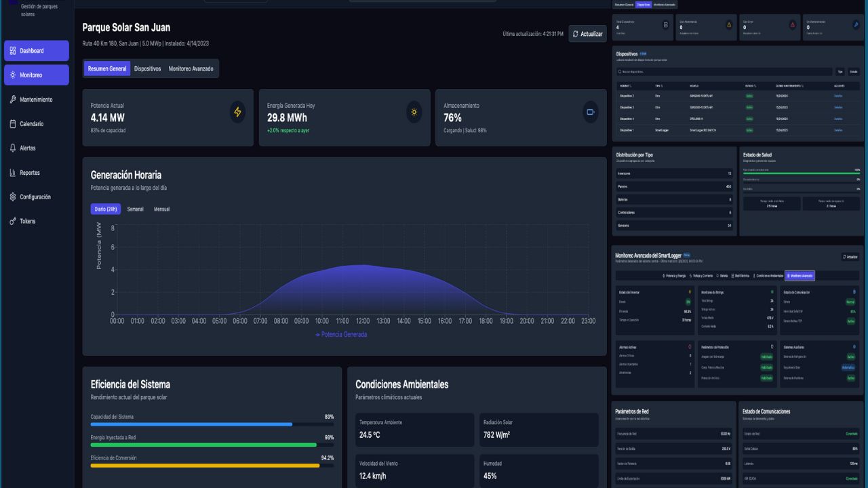
Task: Select the Resumen General tab
Action: [107, 68]
